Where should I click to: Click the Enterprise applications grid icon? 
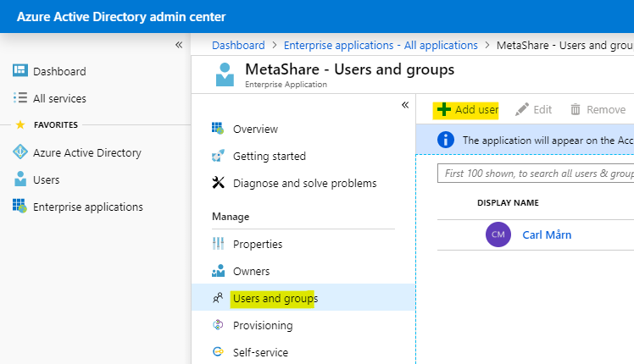[x=19, y=206]
